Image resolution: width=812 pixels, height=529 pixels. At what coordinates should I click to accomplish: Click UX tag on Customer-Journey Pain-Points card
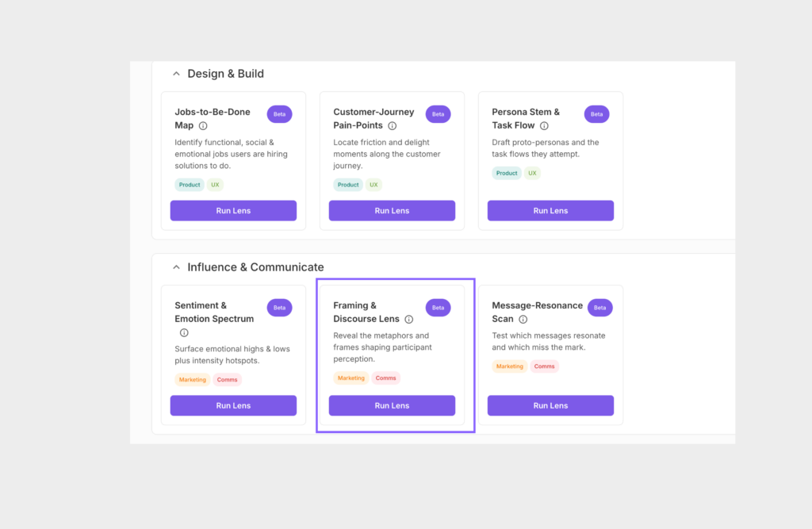click(373, 185)
